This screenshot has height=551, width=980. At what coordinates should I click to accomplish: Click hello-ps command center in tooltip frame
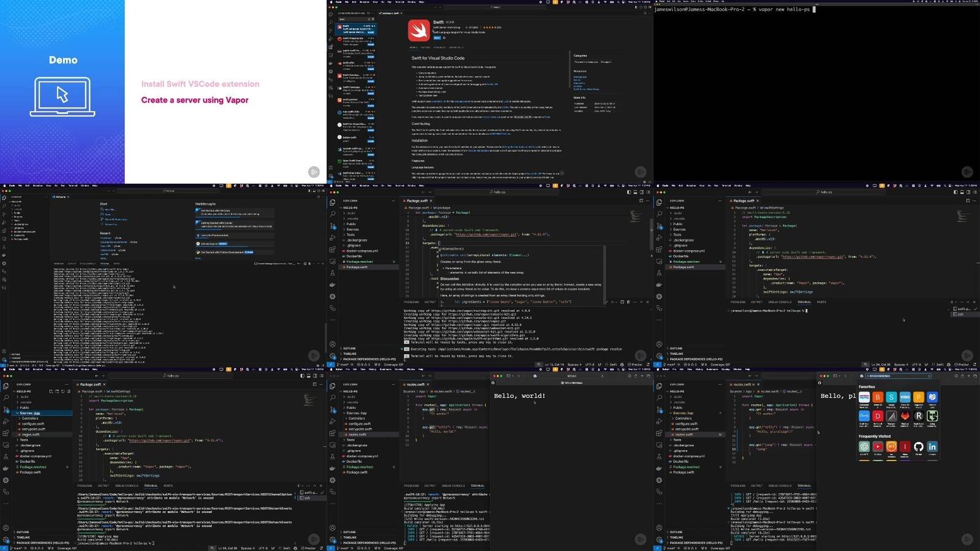[497, 192]
